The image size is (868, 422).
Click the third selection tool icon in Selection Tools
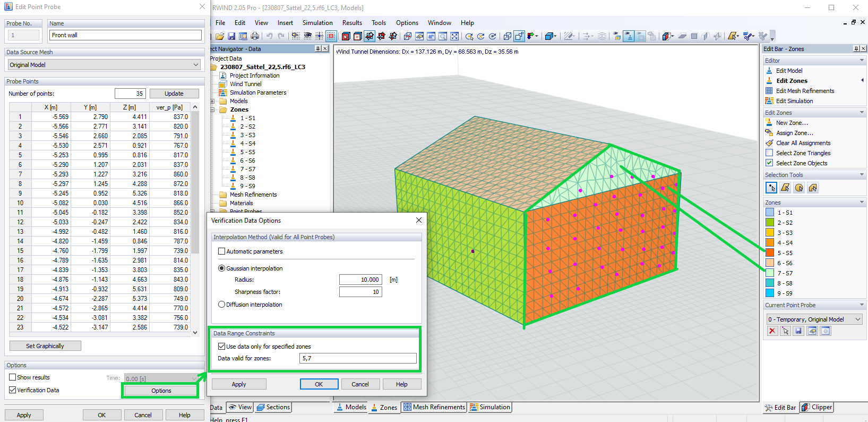click(799, 188)
